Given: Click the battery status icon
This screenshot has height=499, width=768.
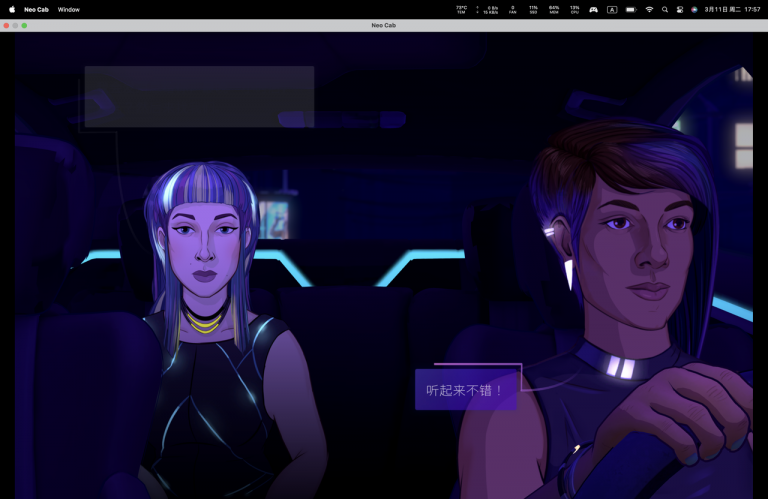Looking at the screenshot, I should [631, 10].
